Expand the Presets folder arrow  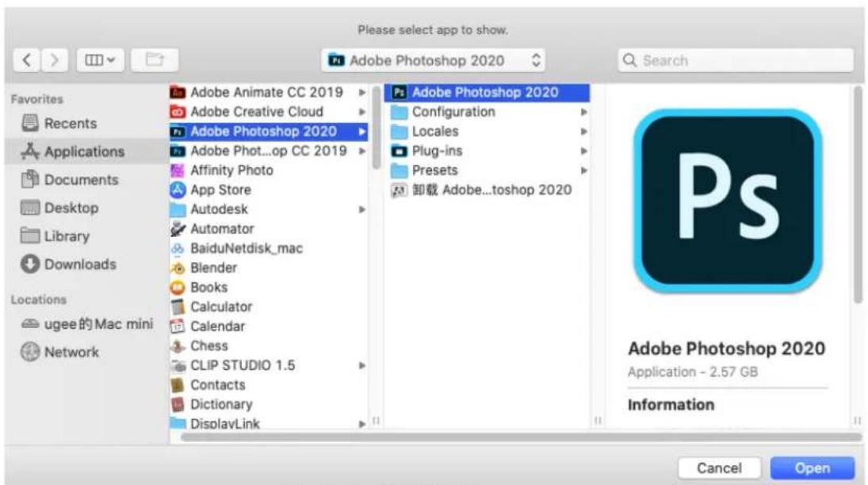click(x=583, y=170)
